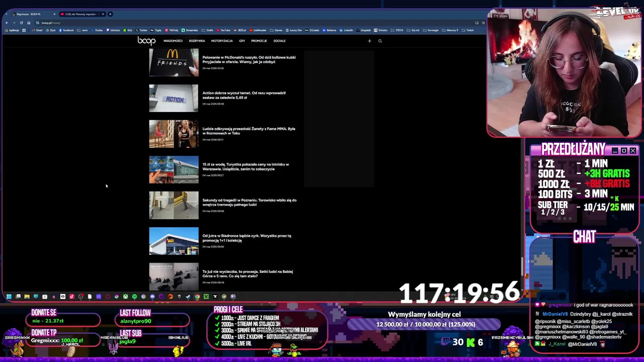The image size is (644, 362).
Task: Click the Action store sign thumbnail
Action: [174, 98]
